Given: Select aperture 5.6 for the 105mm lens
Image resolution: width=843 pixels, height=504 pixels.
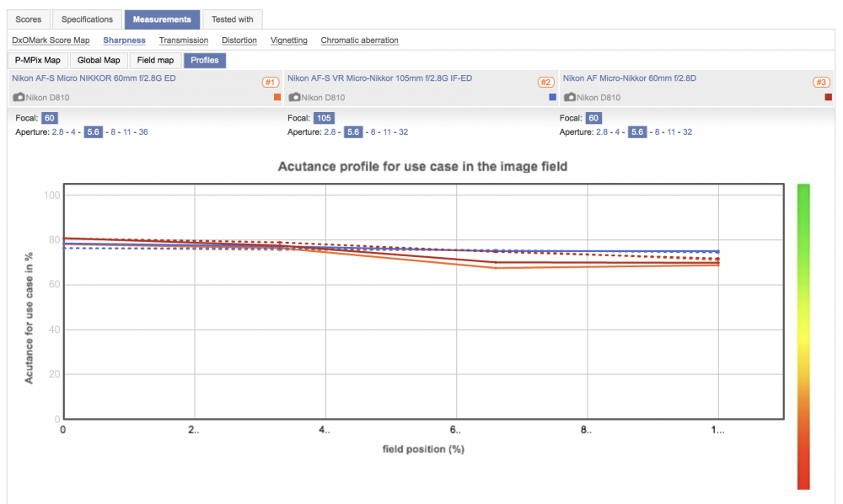Looking at the screenshot, I should (x=353, y=132).
